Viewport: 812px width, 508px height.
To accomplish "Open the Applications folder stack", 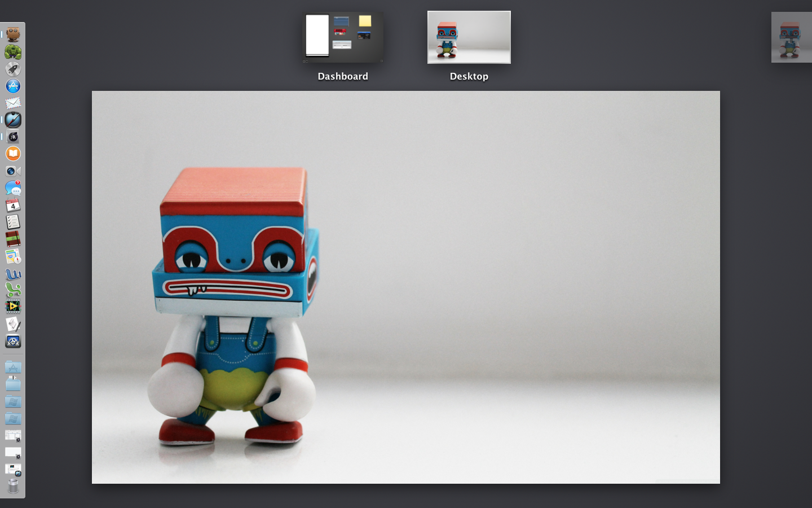I will 13,367.
